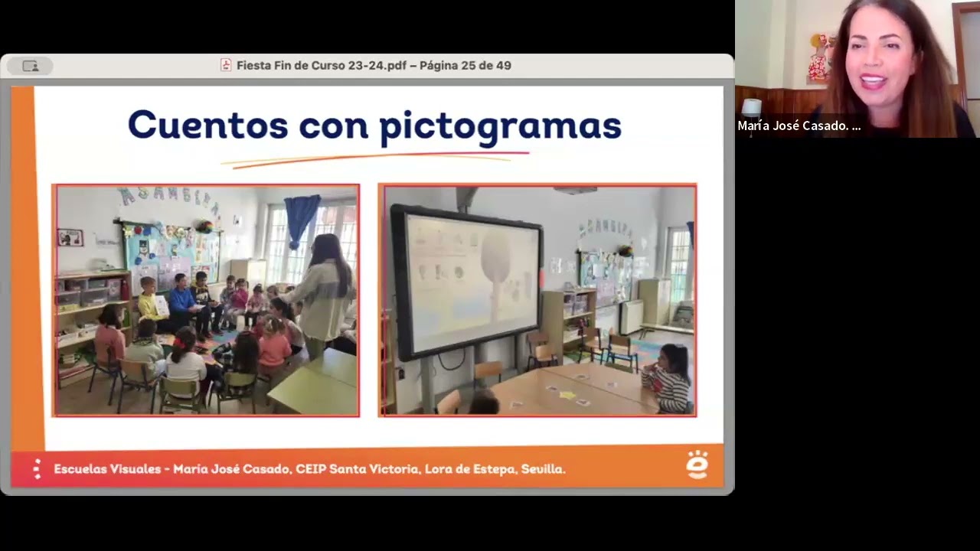Open the left classroom assembly photo

click(206, 300)
